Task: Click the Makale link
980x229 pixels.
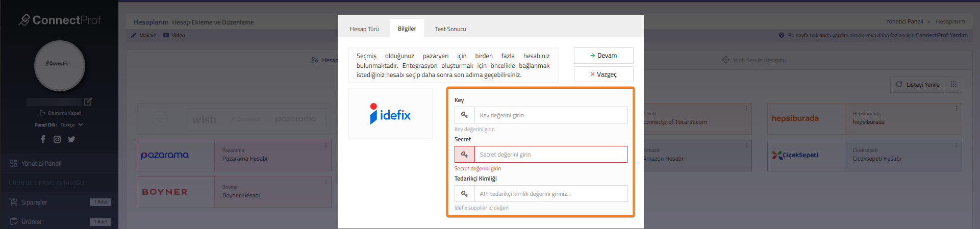Action: [144, 35]
